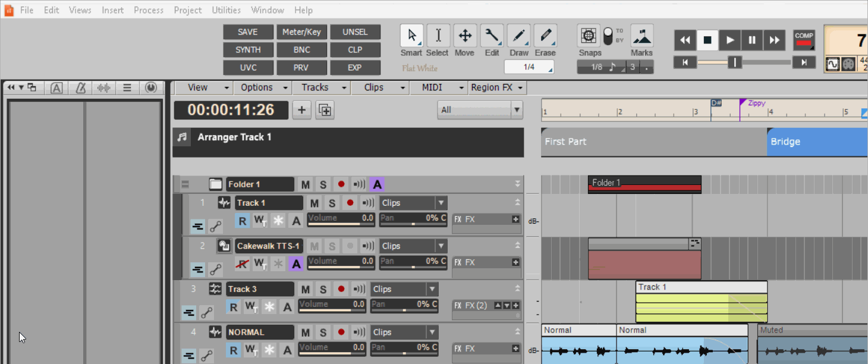Click Track 3's Pan slider
Image resolution: width=868 pixels, height=364 pixels.
tap(404, 306)
